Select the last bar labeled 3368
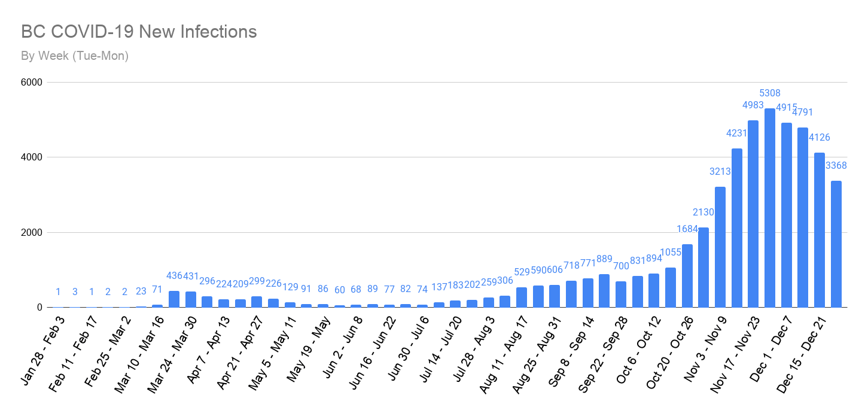 pyautogui.click(x=836, y=245)
